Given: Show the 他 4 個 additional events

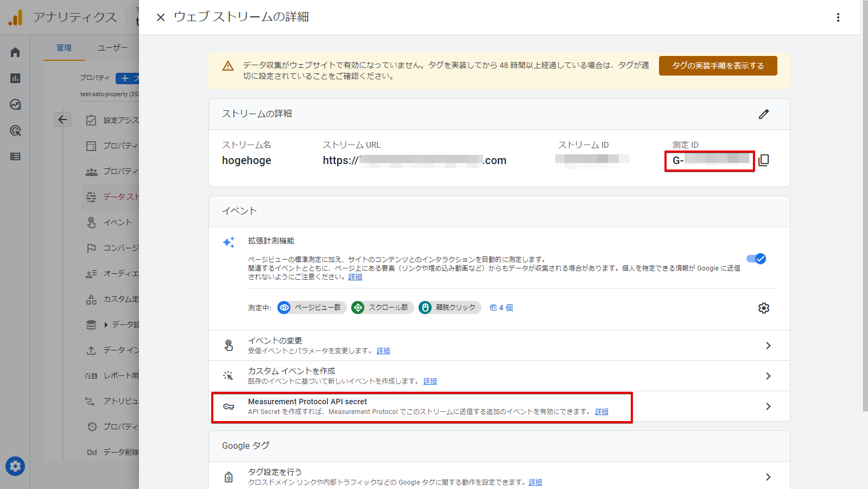Looking at the screenshot, I should [x=501, y=308].
